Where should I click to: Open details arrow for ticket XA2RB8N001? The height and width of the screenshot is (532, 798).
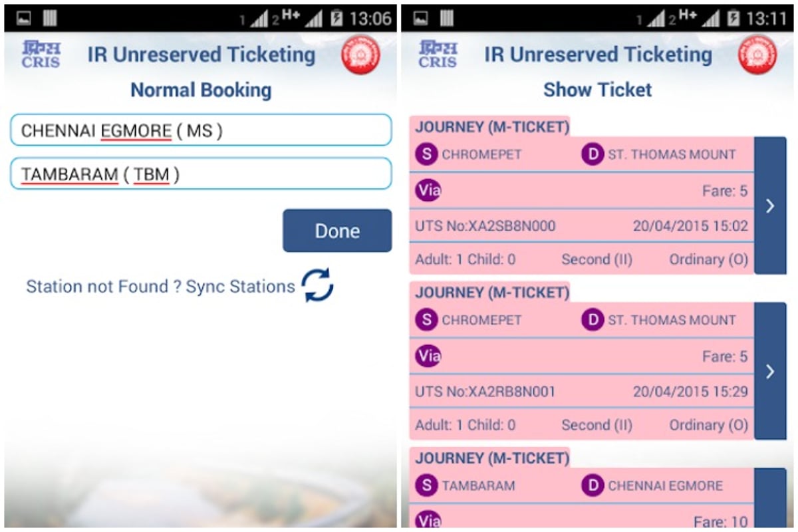770,371
